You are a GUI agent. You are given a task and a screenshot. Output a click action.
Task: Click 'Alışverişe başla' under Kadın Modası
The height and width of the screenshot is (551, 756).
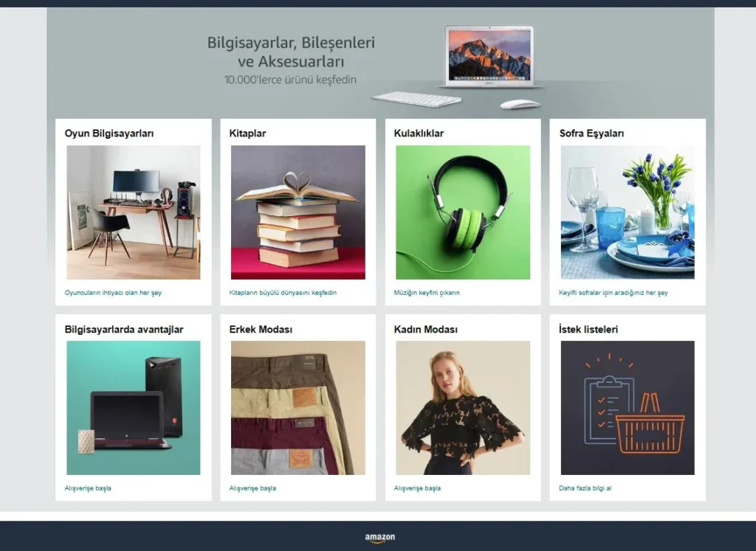point(417,488)
